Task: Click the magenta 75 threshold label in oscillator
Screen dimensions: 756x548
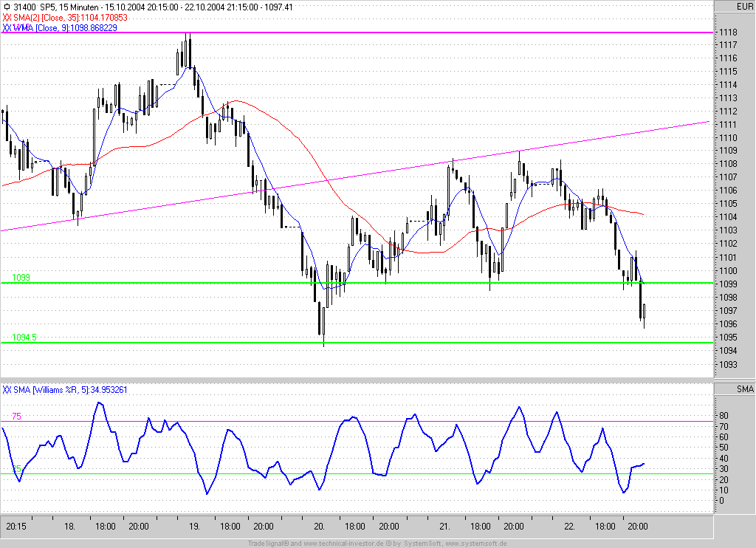Action: pyautogui.click(x=16, y=417)
